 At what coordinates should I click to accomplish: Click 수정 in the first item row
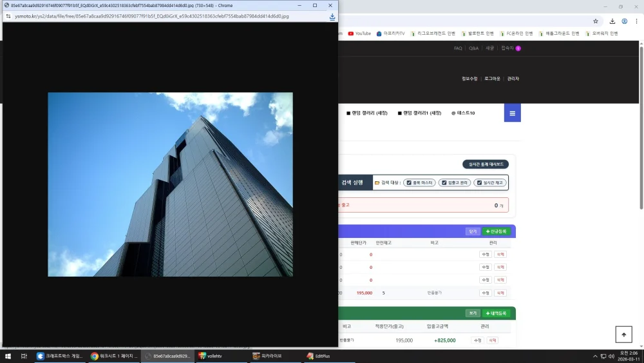(x=486, y=255)
